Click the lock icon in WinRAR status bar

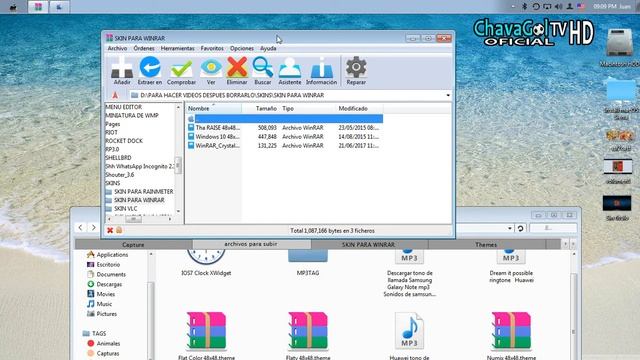[x=119, y=230]
